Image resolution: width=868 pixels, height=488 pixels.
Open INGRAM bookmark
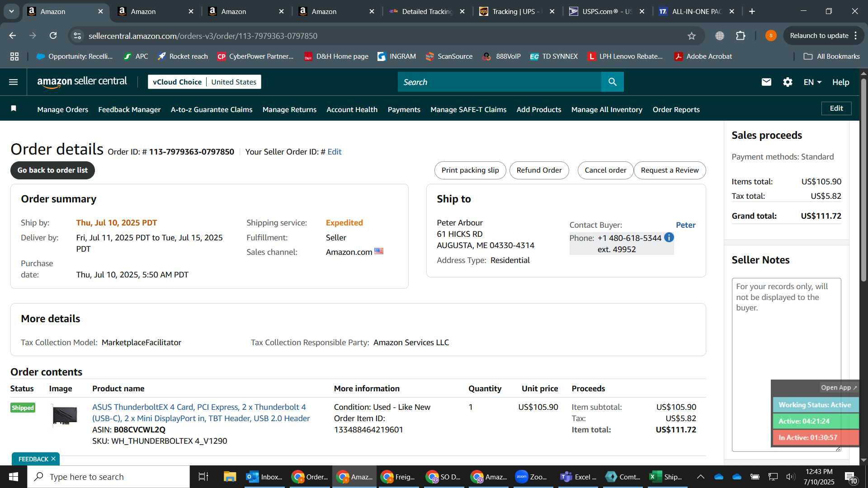pos(396,56)
